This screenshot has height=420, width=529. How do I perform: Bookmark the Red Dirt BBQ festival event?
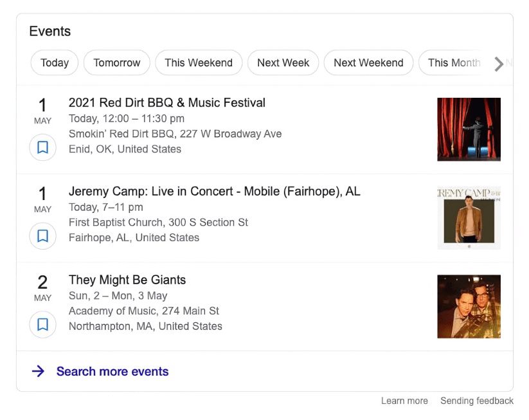coord(42,148)
